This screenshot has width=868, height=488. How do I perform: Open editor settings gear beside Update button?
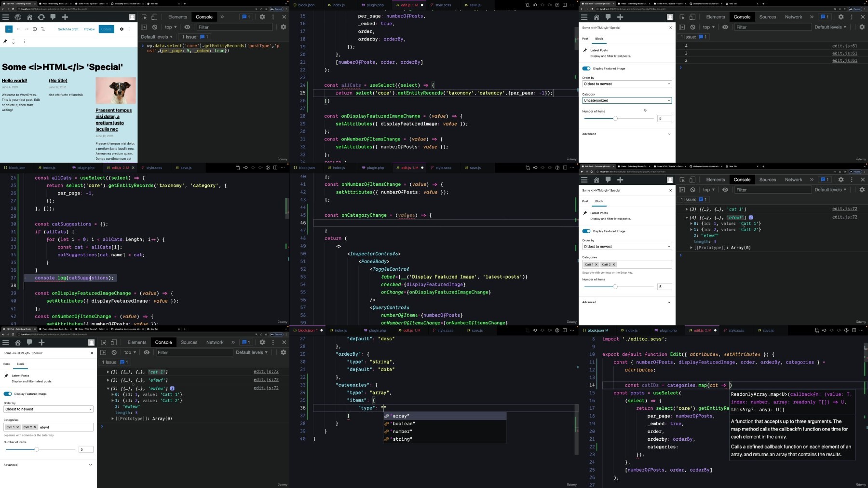(122, 29)
